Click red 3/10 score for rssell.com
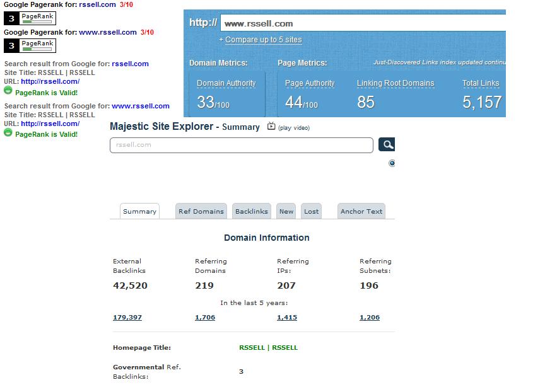Screen dimensions: 545x392 (x=127, y=4)
